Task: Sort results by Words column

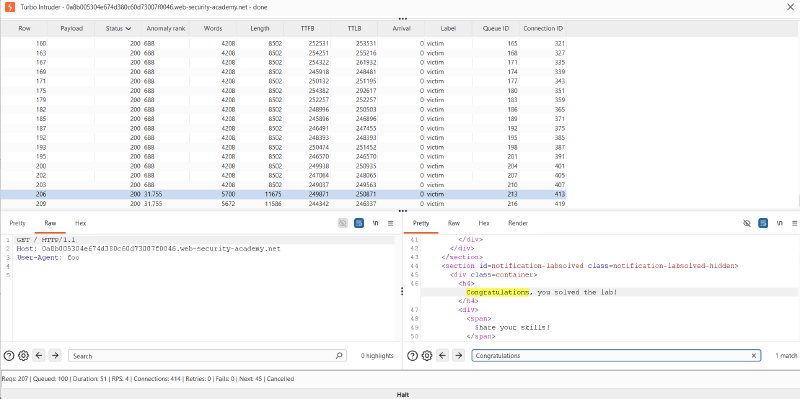Action: pos(212,29)
